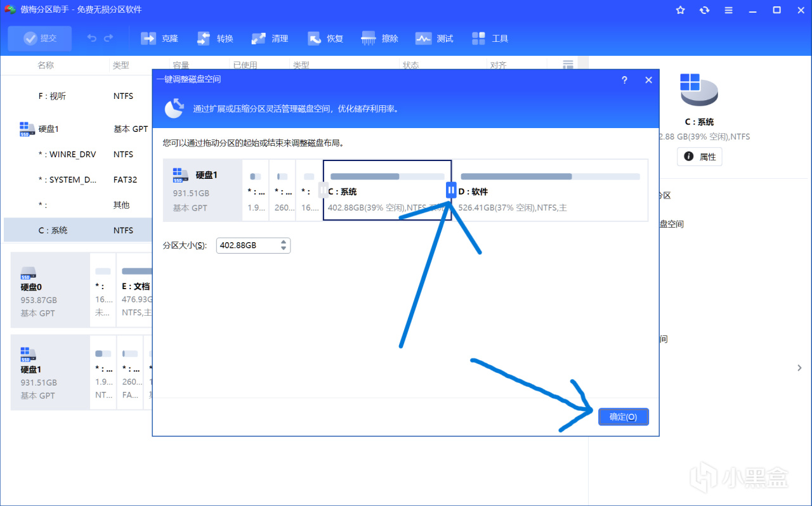Confirm with the 确定(O) button
Screen dimensions: 812x506
click(x=624, y=417)
